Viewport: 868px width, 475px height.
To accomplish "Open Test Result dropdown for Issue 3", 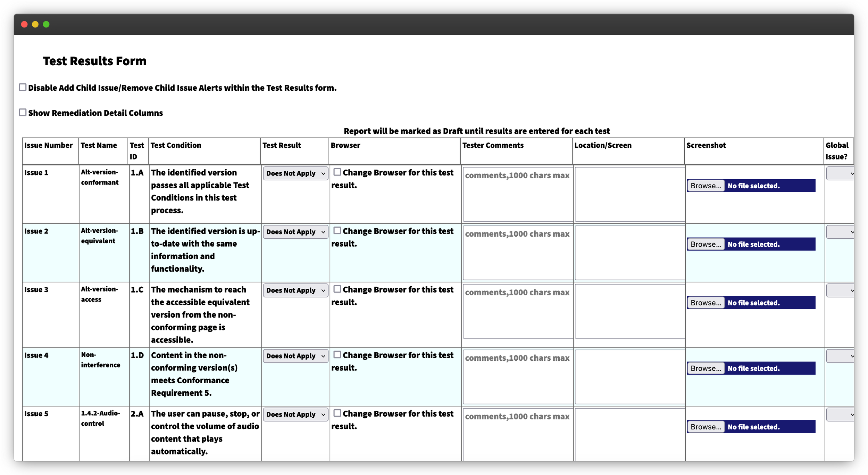I will pos(295,290).
